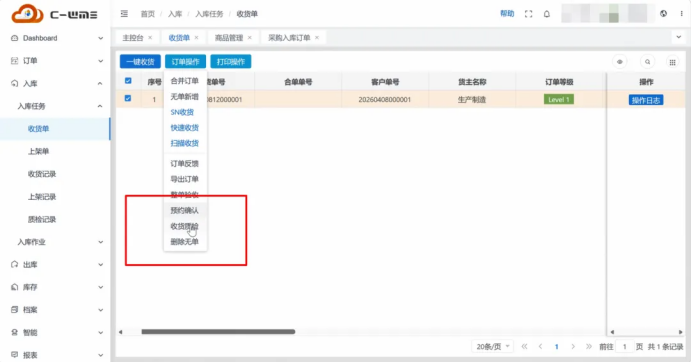The width and height of the screenshot is (692, 362).
Task: Switch to the 采购入库订单 tab
Action: pyautogui.click(x=289, y=38)
